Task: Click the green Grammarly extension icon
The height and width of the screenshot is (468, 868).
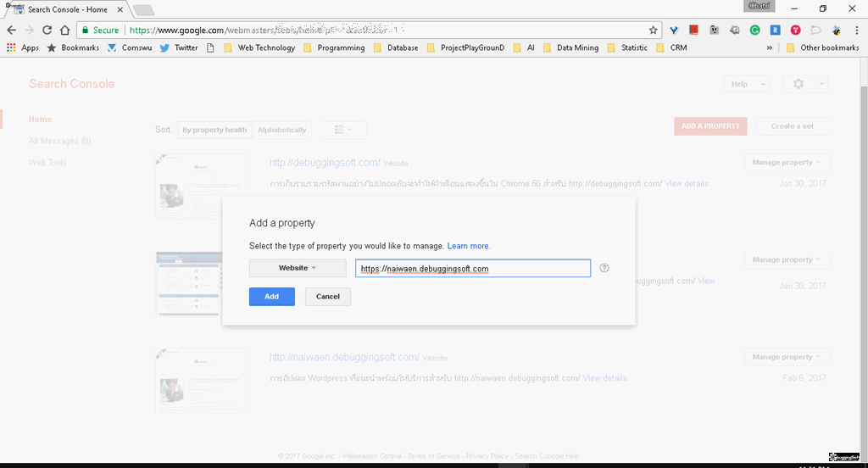Action: [x=754, y=30]
